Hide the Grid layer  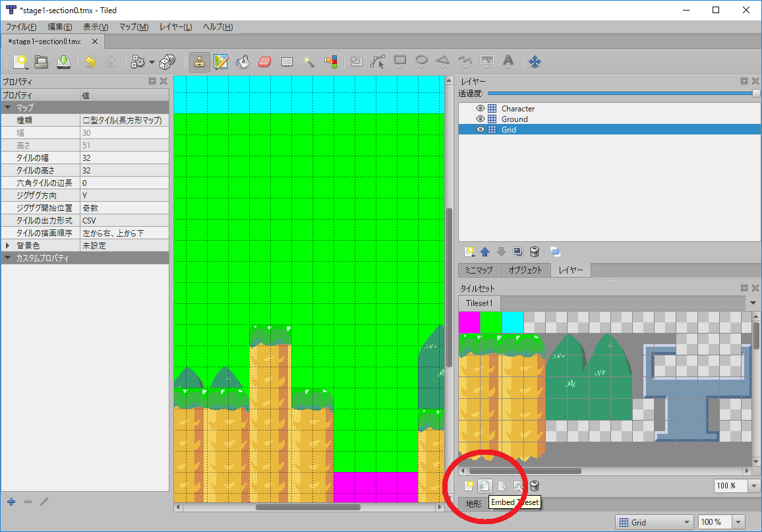coord(479,129)
